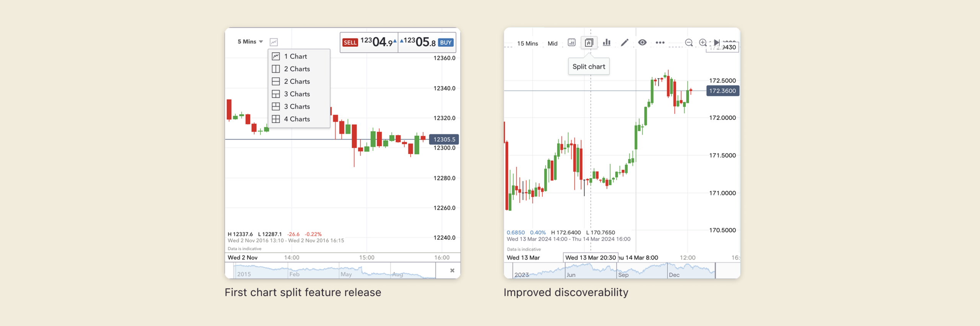Click right chart overview range end handle
980x326 pixels.
pyautogui.click(x=715, y=271)
